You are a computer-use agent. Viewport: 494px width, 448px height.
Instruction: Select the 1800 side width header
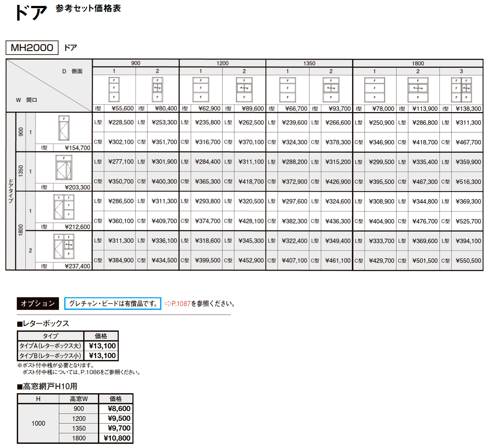(418, 63)
